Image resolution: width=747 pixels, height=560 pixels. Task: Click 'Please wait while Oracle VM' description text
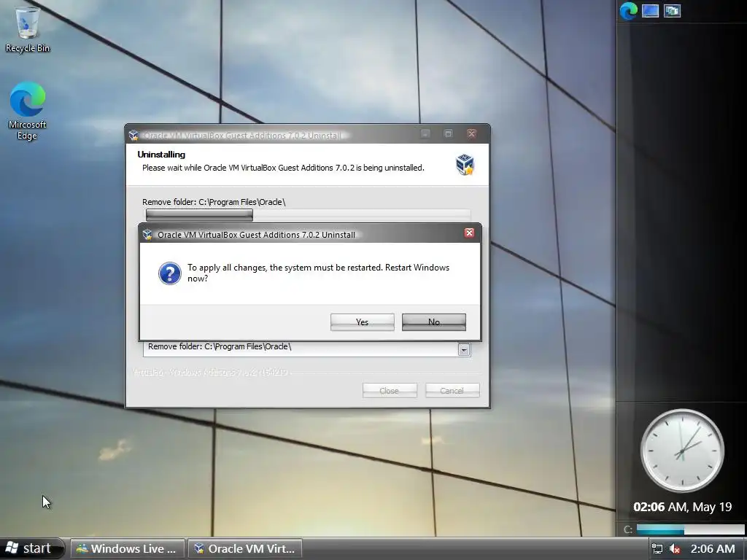[283, 168]
